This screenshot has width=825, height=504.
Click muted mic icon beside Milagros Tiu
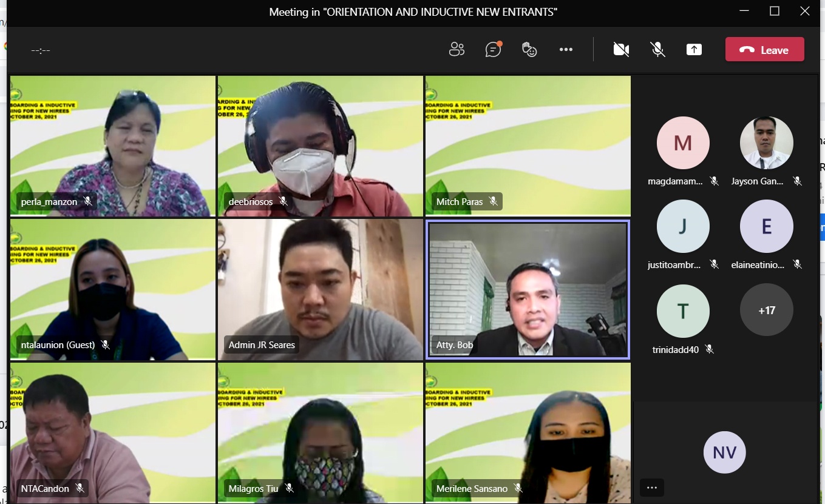289,488
